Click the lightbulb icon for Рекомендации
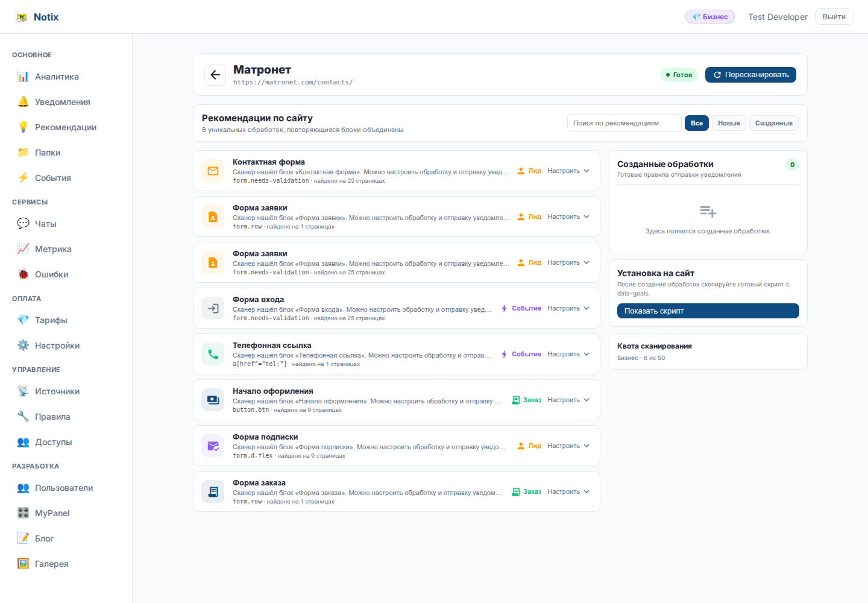 pyautogui.click(x=23, y=127)
